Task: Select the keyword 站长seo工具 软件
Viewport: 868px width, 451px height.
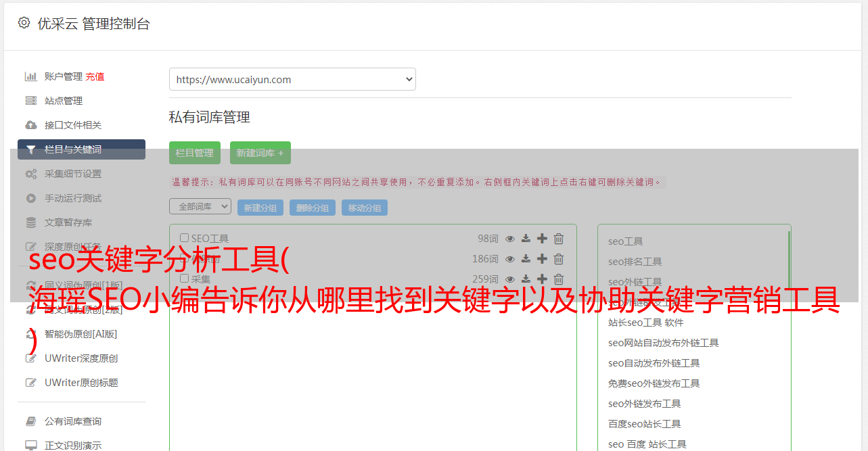Action: (646, 323)
